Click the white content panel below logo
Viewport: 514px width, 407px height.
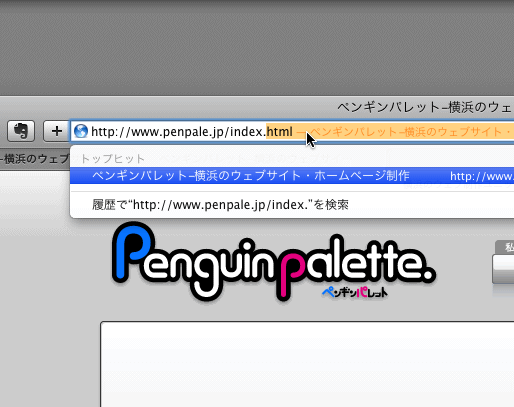[307, 364]
